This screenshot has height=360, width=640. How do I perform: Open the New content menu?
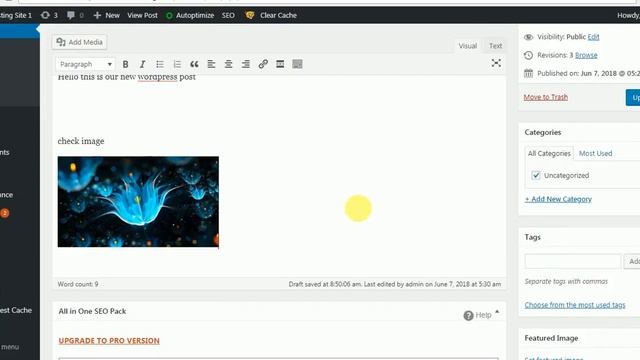pyautogui.click(x=107, y=15)
